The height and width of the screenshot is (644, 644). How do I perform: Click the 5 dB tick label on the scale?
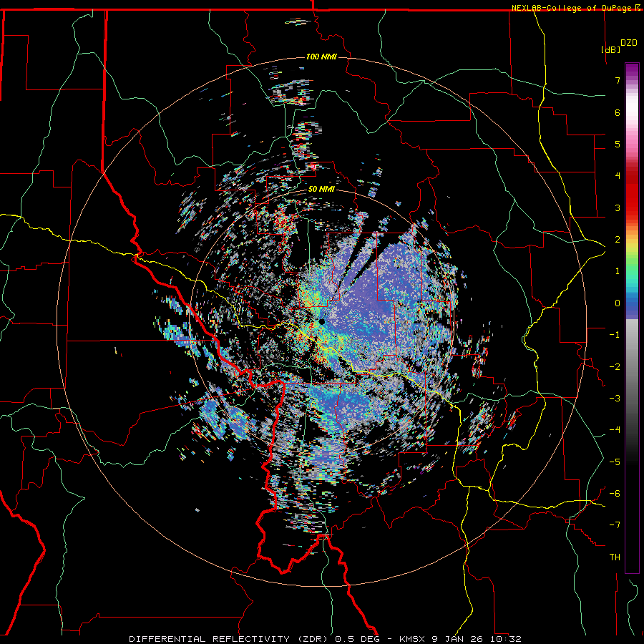tap(618, 144)
